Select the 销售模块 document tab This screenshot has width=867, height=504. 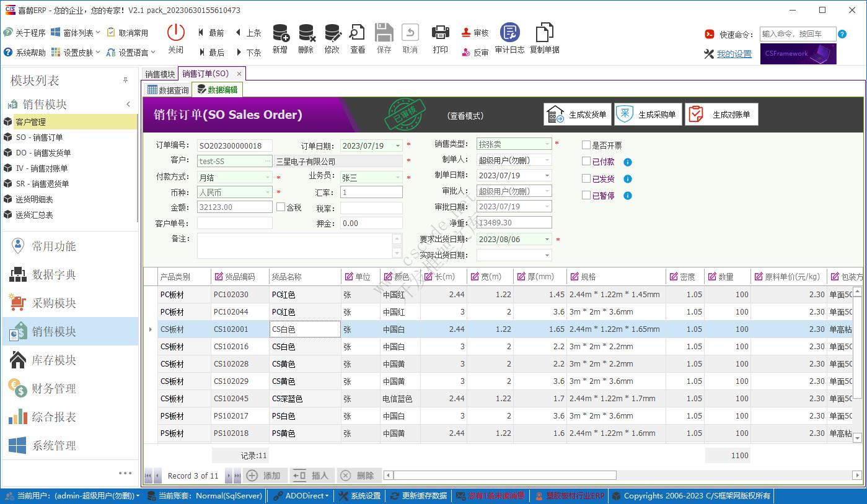tap(160, 73)
